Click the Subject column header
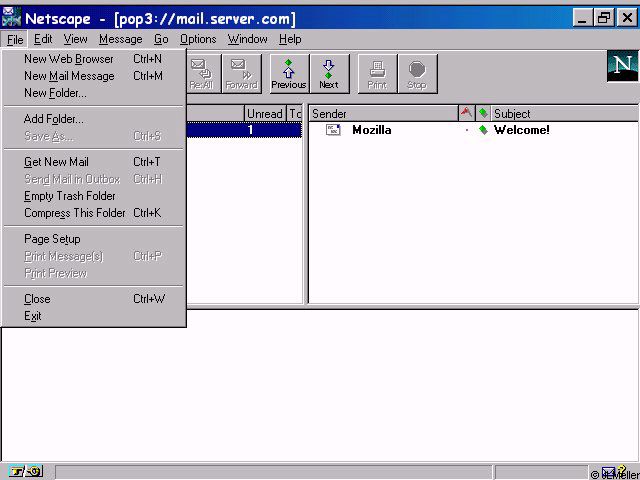The height and width of the screenshot is (480, 640). (x=565, y=113)
